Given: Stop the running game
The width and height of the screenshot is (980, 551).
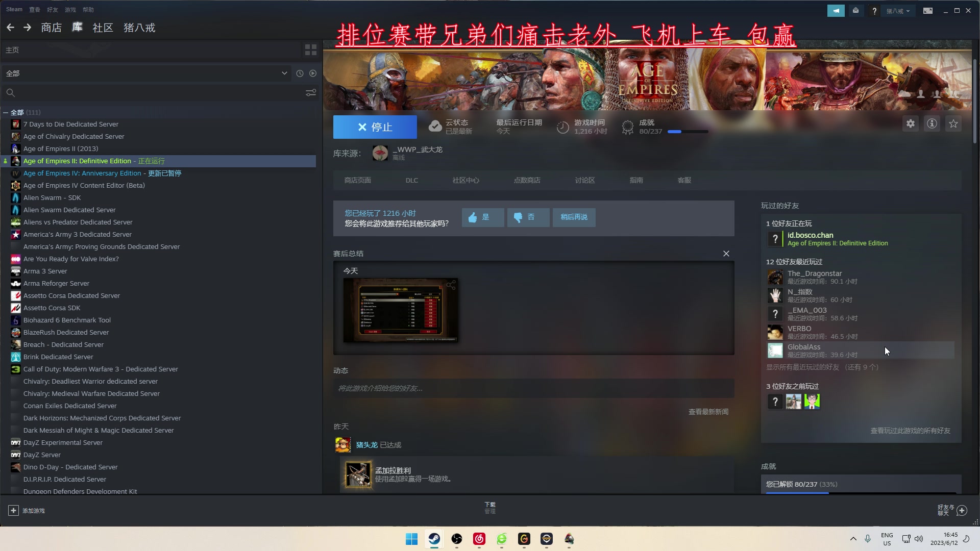Looking at the screenshot, I should pyautogui.click(x=375, y=127).
